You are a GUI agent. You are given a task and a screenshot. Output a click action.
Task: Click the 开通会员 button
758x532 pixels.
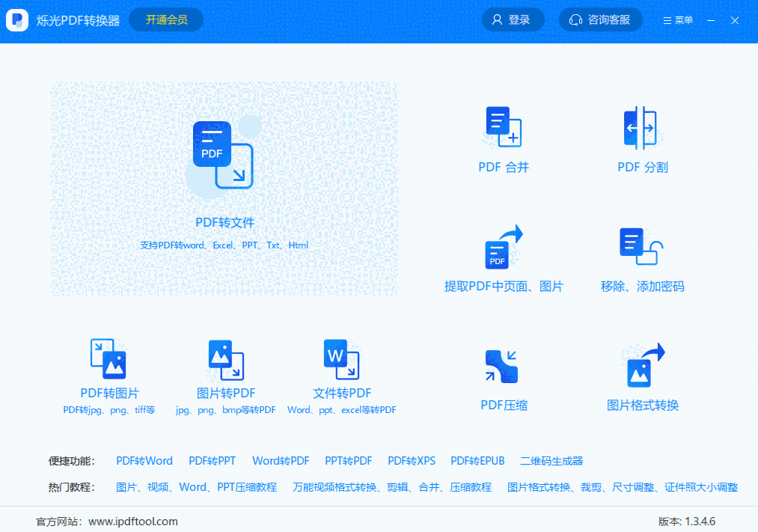click(x=165, y=20)
